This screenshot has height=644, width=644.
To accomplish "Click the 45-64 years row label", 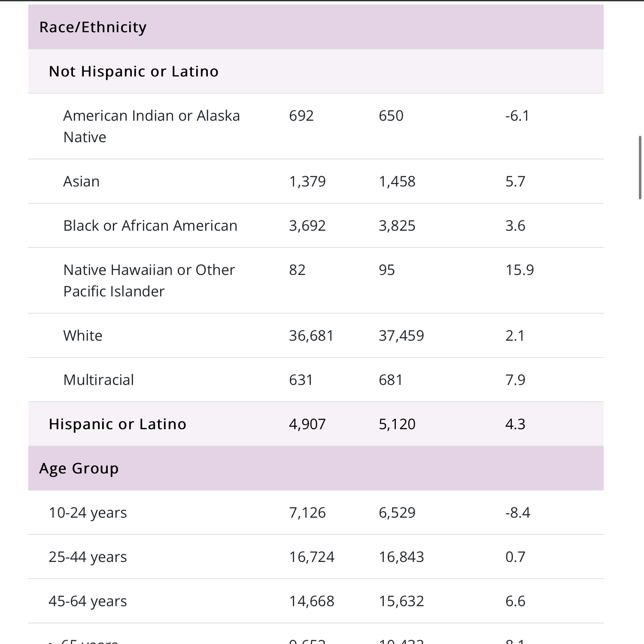I will [88, 601].
